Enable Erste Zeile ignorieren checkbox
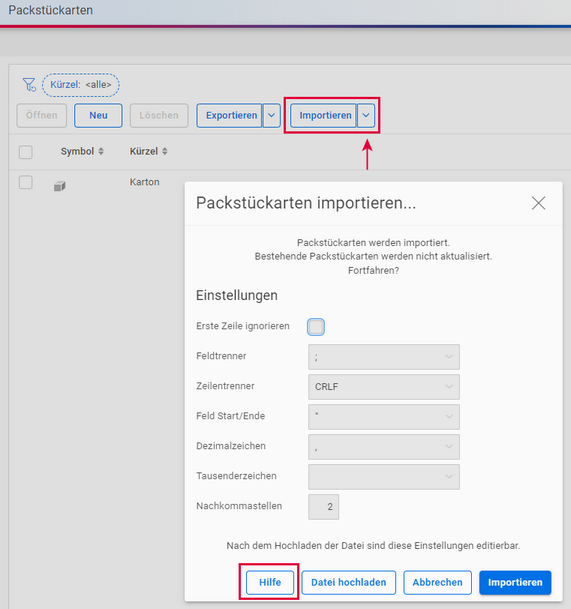The width and height of the screenshot is (571, 609). click(316, 327)
